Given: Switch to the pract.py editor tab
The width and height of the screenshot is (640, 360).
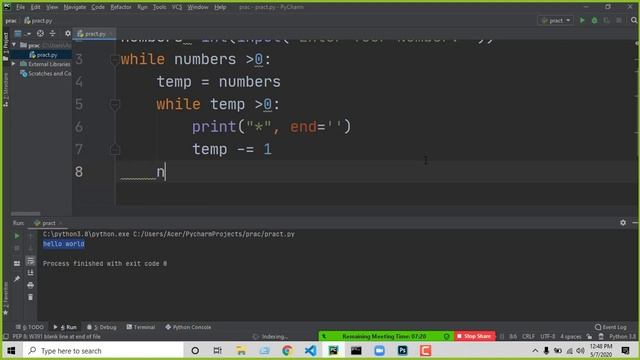Looking at the screenshot, I should click(94, 34).
